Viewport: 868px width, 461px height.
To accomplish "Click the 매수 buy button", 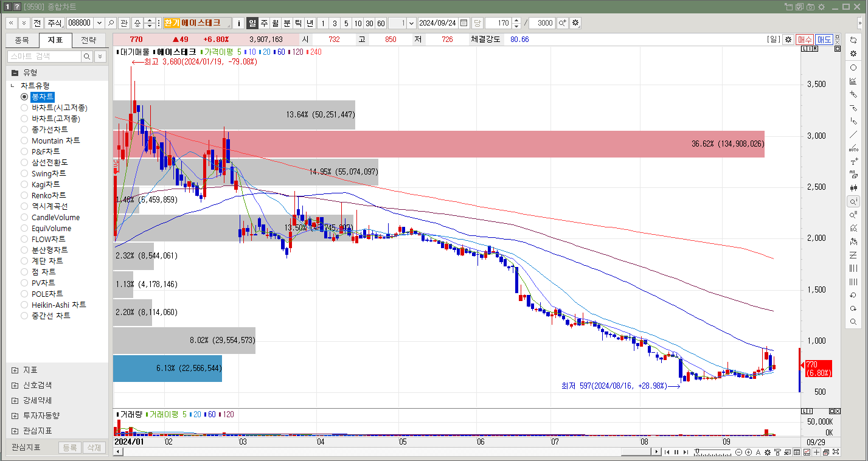I will click(x=805, y=39).
